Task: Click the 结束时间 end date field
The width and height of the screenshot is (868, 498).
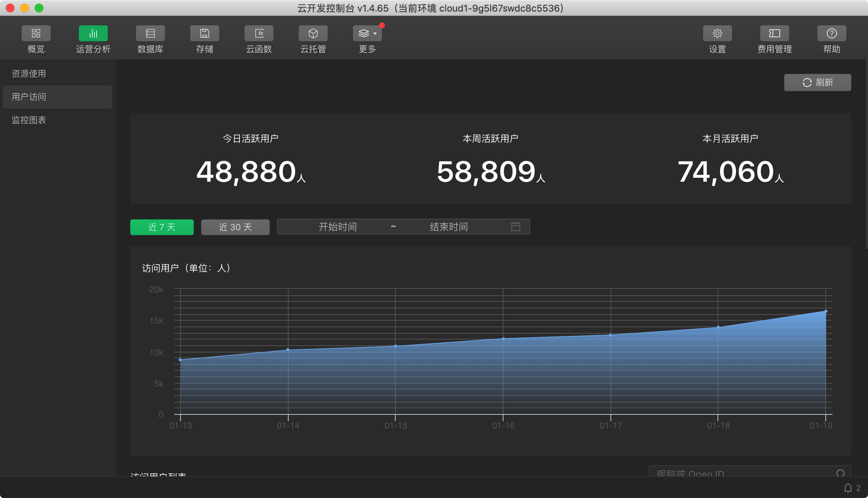Action: 448,227
